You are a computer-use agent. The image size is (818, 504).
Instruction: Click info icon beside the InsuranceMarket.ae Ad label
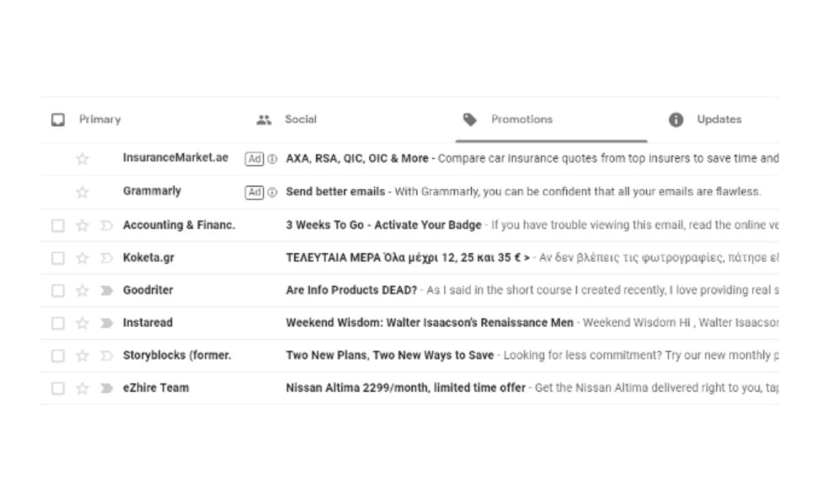tap(272, 159)
